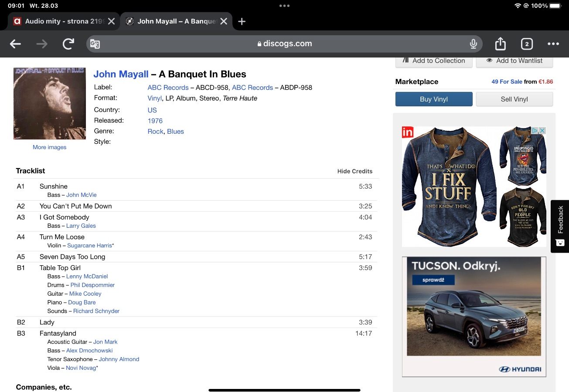This screenshot has height=392, width=569.
Task: Open the Feedback side tab
Action: tap(560, 226)
